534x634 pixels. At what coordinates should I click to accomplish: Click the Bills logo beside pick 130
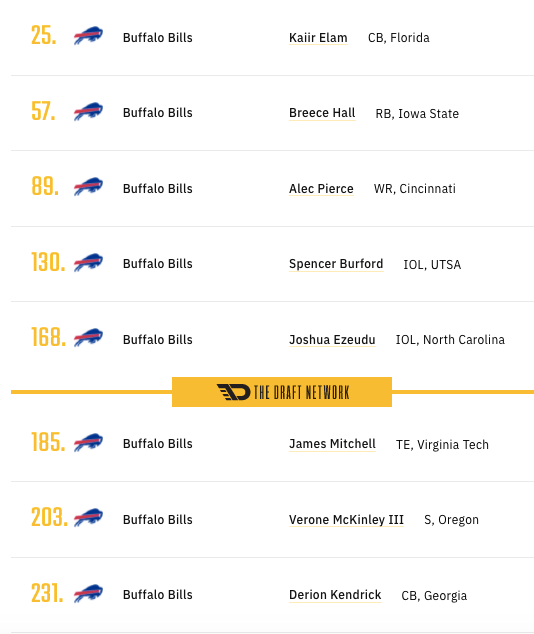point(88,262)
